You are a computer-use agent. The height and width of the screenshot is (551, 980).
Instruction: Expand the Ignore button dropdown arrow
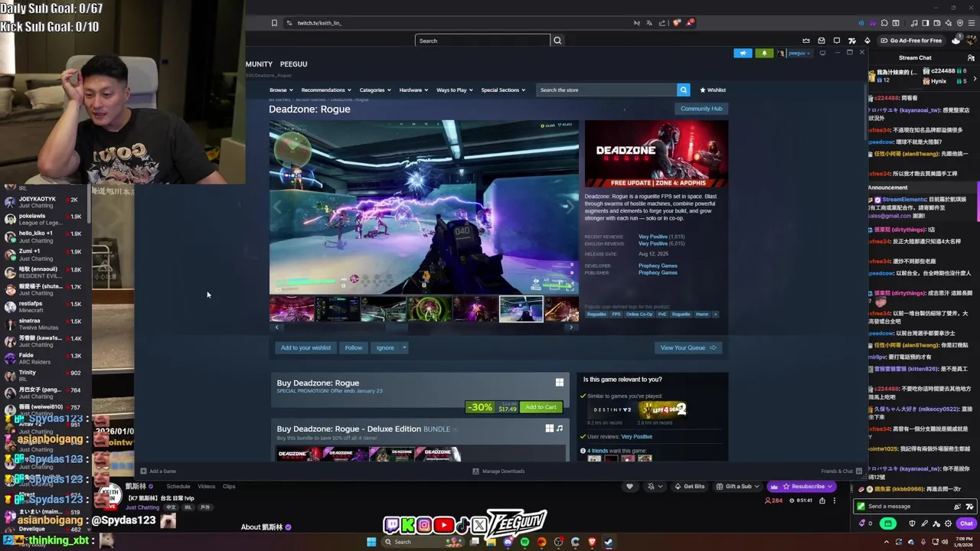[404, 347]
